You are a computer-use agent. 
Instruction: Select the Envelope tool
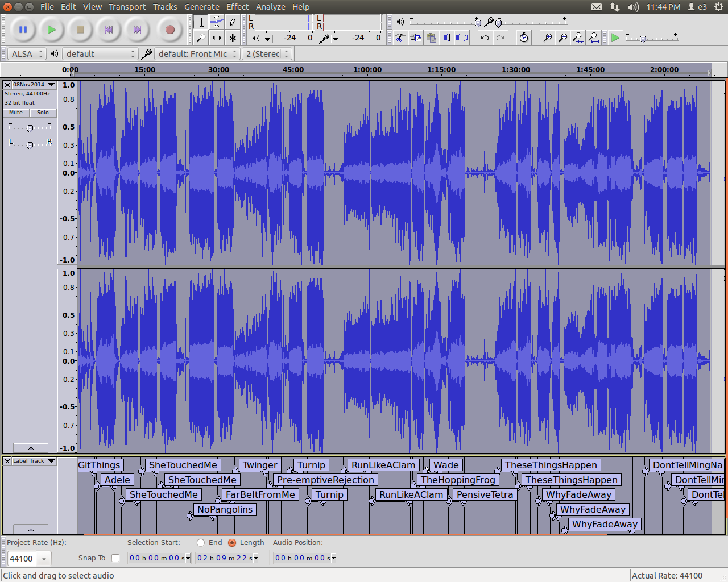pos(217,22)
